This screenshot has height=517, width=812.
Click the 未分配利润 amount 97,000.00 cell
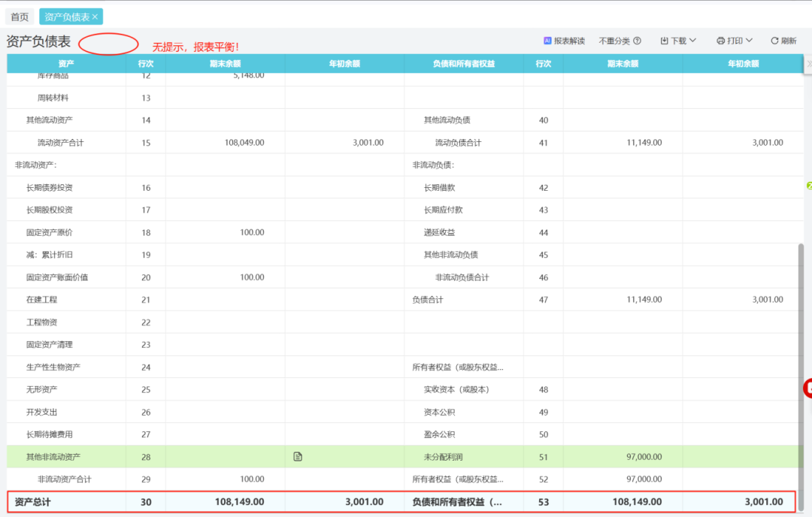coord(644,456)
